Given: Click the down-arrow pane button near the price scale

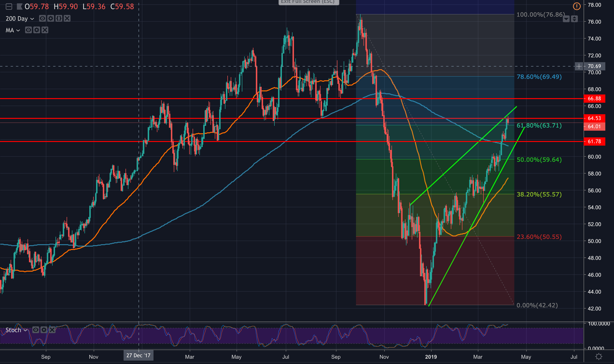Looking at the screenshot, I should (x=566, y=19).
